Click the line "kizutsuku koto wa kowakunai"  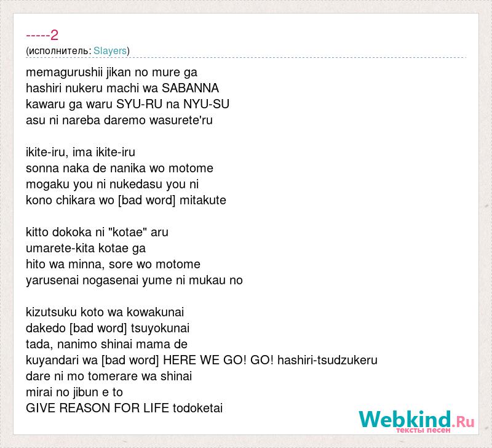click(105, 313)
